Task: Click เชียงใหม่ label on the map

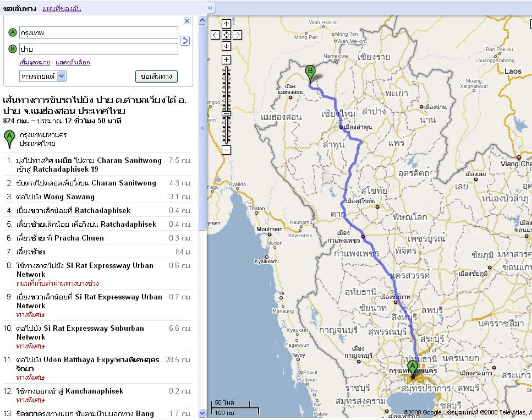Action: [338, 113]
